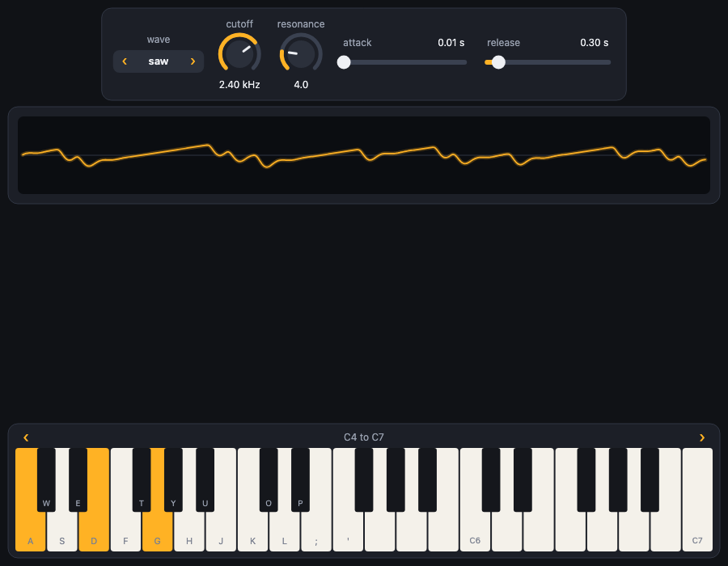Click the 'C4 to C7' range label
The height and width of the screenshot is (566, 728).
(364, 437)
